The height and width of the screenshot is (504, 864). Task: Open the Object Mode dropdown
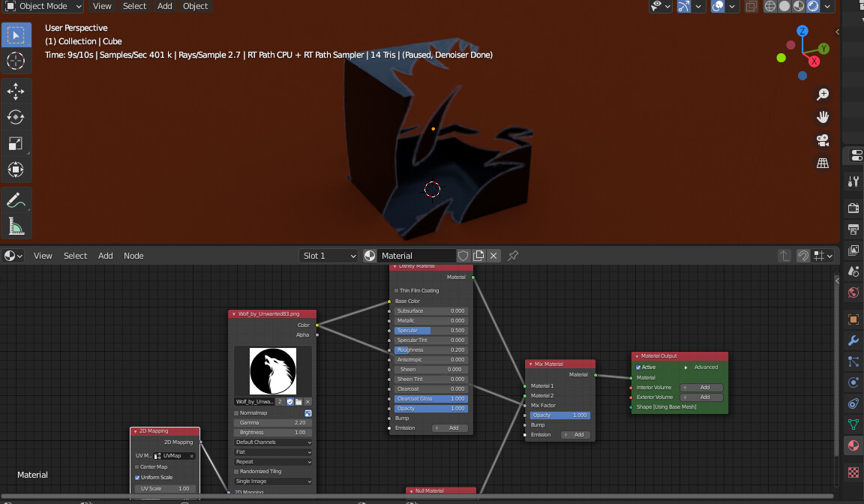pyautogui.click(x=43, y=6)
